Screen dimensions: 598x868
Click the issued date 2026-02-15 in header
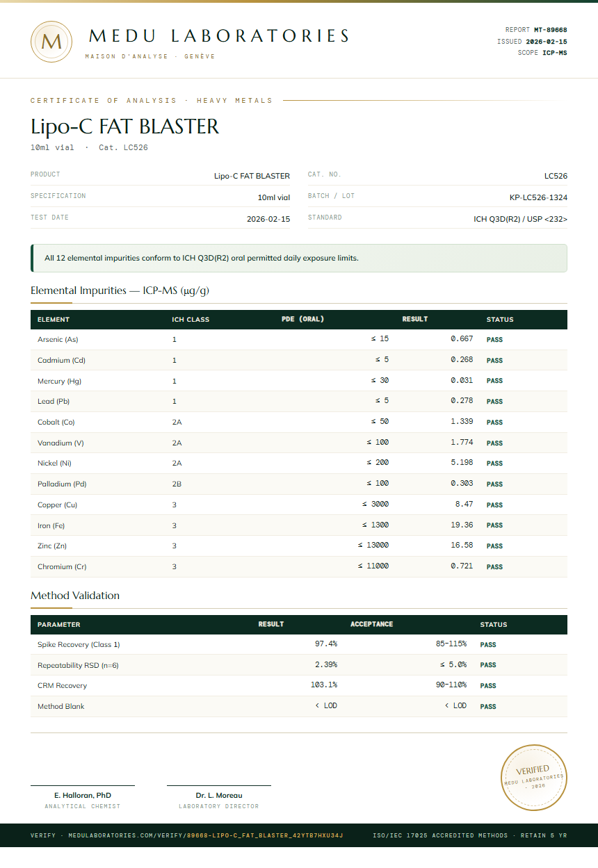click(x=547, y=42)
